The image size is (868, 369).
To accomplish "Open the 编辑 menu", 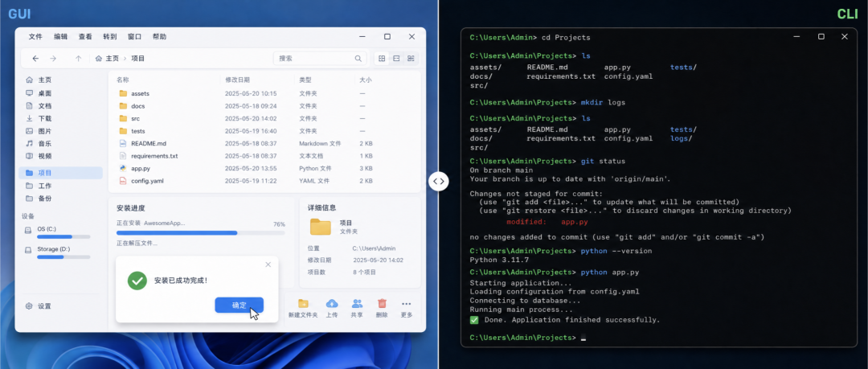I will pyautogui.click(x=60, y=36).
